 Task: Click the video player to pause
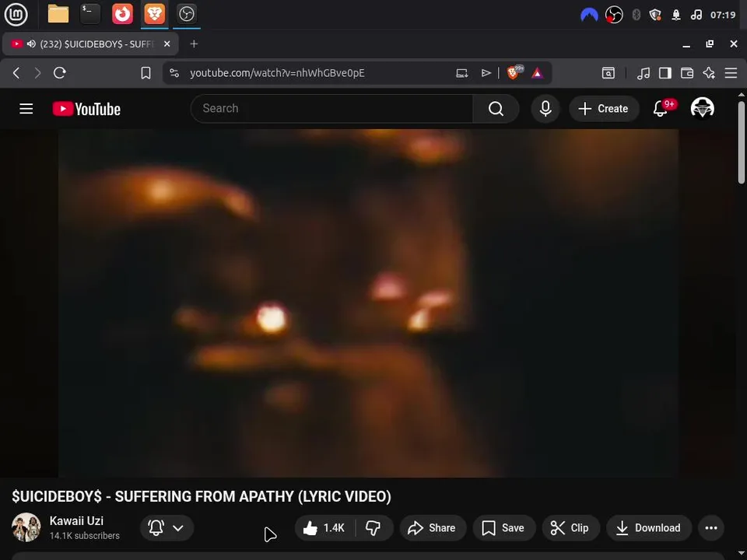[x=368, y=303]
